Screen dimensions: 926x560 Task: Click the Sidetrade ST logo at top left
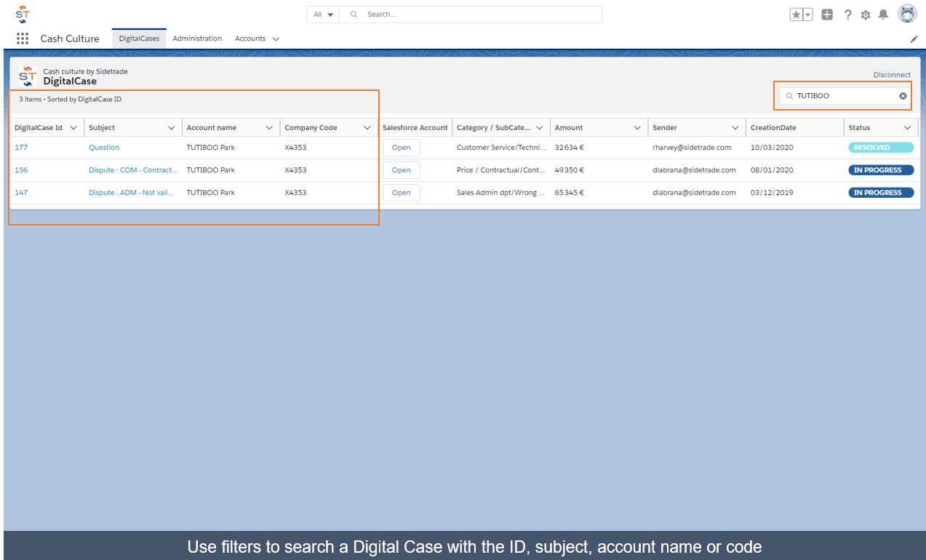tap(23, 14)
